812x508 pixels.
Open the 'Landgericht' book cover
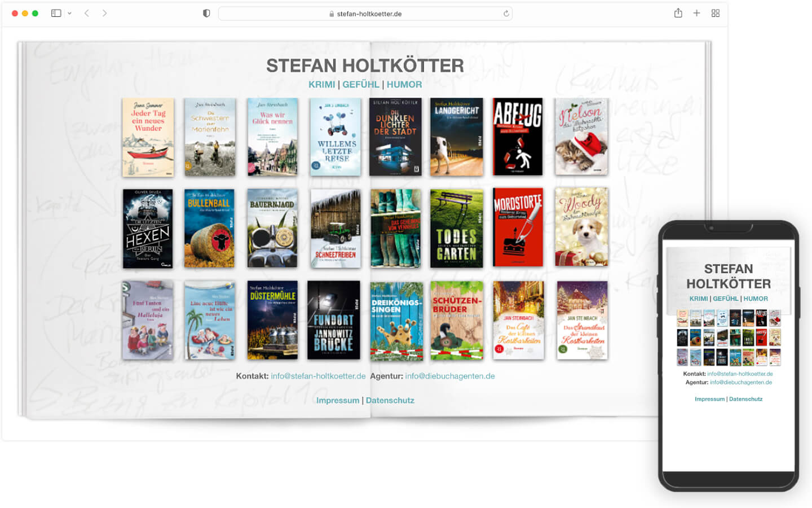pos(457,137)
